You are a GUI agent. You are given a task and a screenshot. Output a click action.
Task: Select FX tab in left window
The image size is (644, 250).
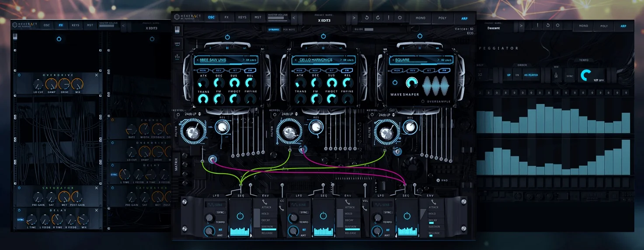pyautogui.click(x=61, y=25)
